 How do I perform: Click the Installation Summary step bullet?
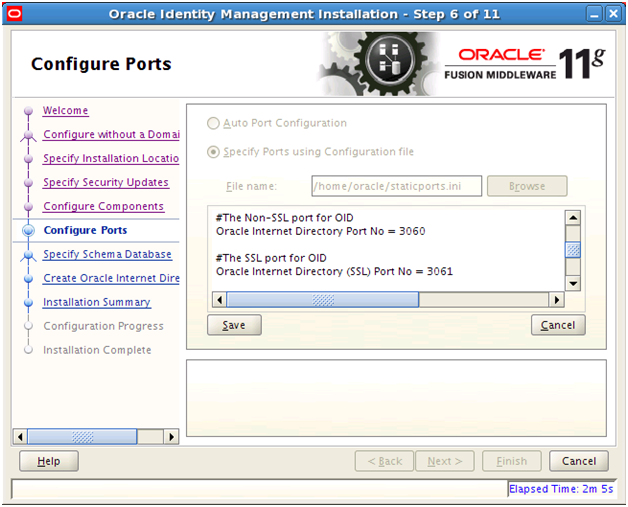(x=28, y=302)
